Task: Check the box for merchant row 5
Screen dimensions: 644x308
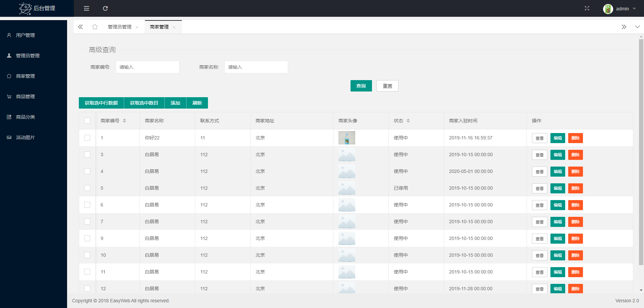Action: point(87,188)
